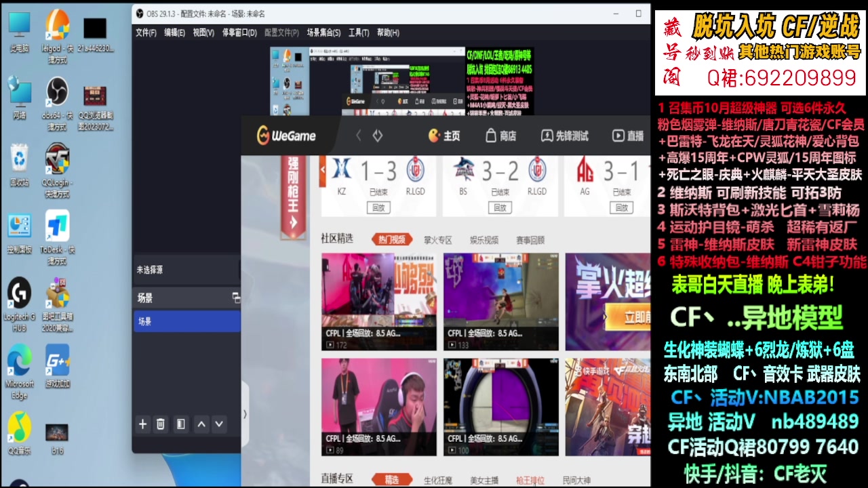Image resolution: width=868 pixels, height=488 pixels.
Task: Open the 图吧工具箱 desktop shortcut
Action: [x=57, y=306]
